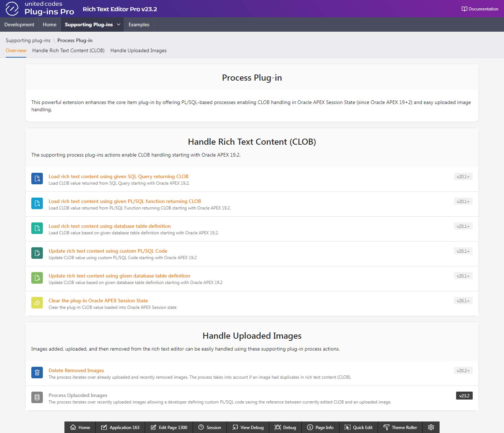The image size is (504, 433).
Task: Click the Quick Edit icon
Action: 347,427
